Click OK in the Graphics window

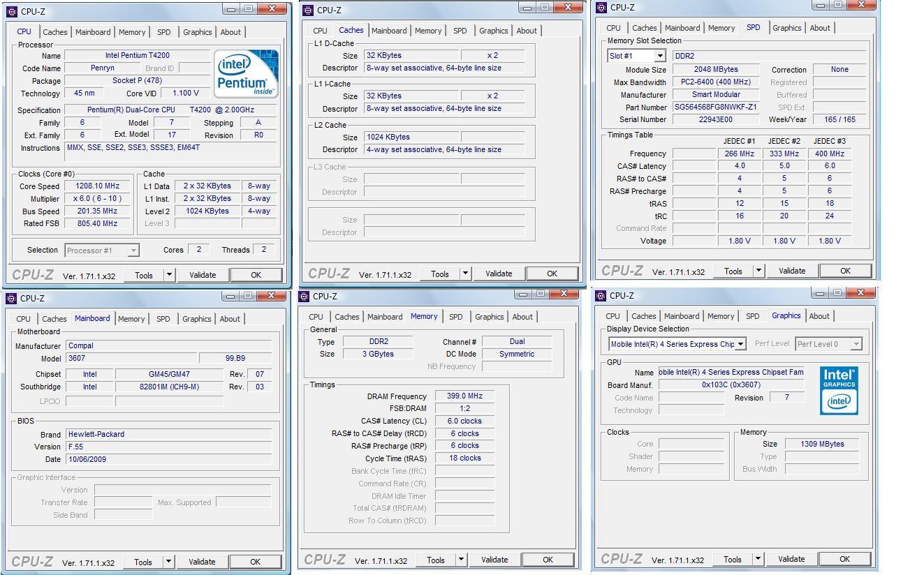[844, 559]
